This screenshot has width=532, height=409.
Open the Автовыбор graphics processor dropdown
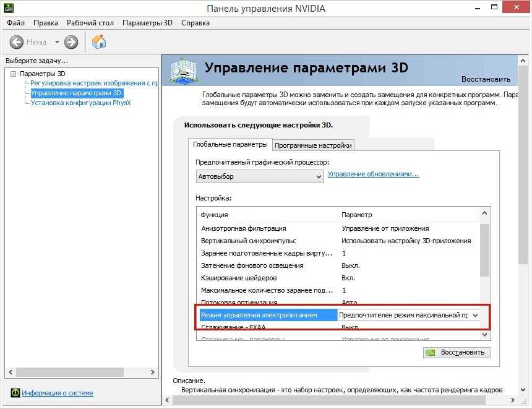[260, 176]
